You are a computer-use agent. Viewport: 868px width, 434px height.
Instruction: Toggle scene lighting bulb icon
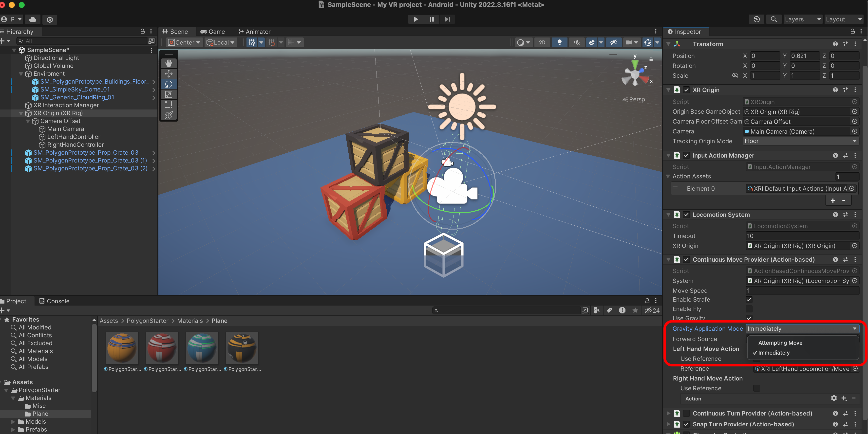coord(559,42)
